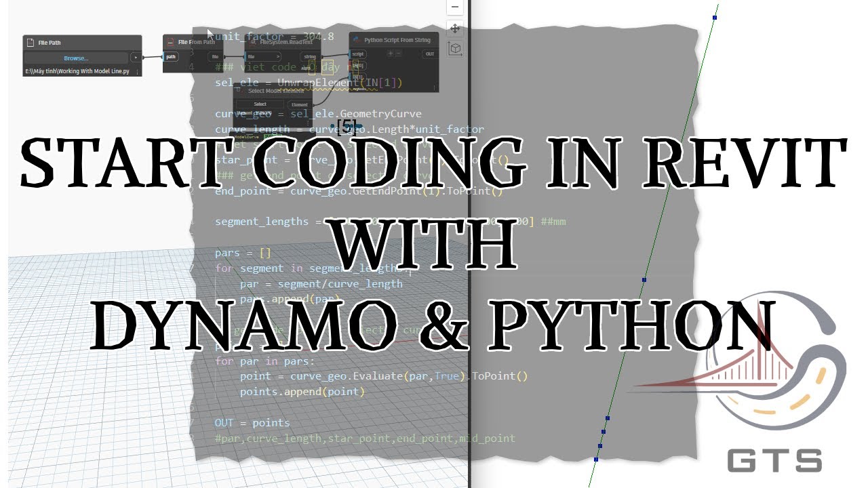Add an input with Python node plus button
868x488 pixels.
(x=389, y=54)
